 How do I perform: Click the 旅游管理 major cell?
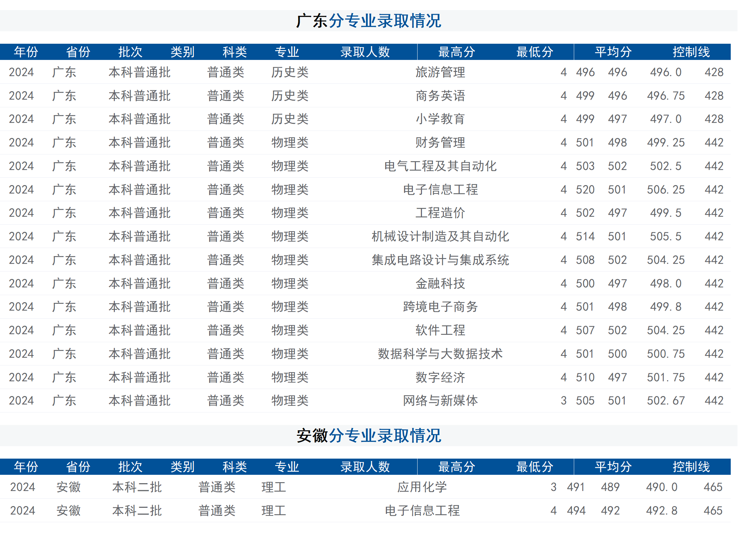coord(440,72)
